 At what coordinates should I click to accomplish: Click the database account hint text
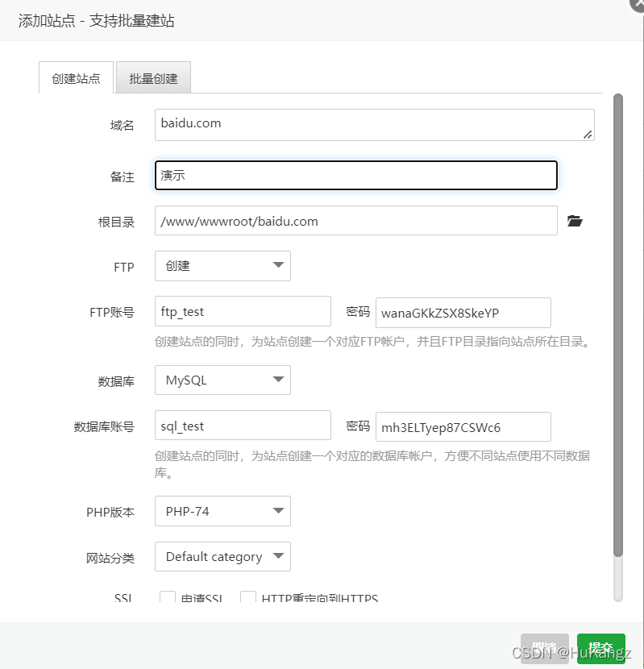click(x=372, y=464)
